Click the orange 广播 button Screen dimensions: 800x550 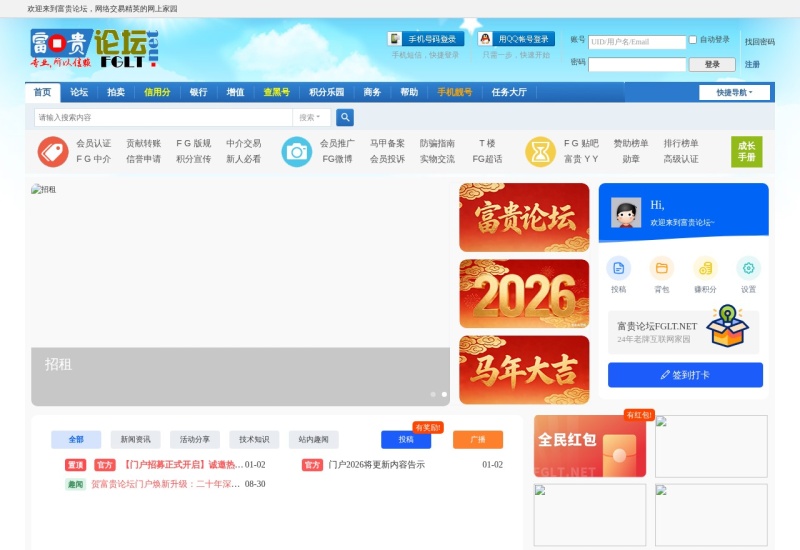point(478,439)
